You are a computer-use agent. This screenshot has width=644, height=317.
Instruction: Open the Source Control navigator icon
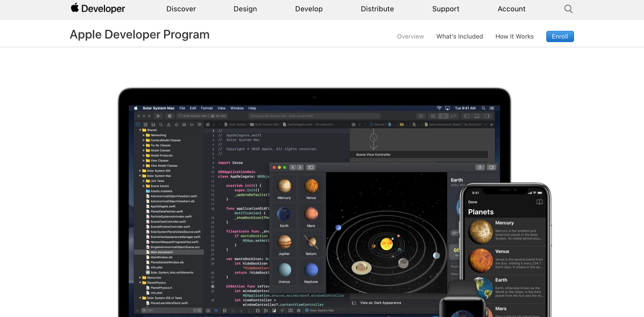tap(146, 124)
